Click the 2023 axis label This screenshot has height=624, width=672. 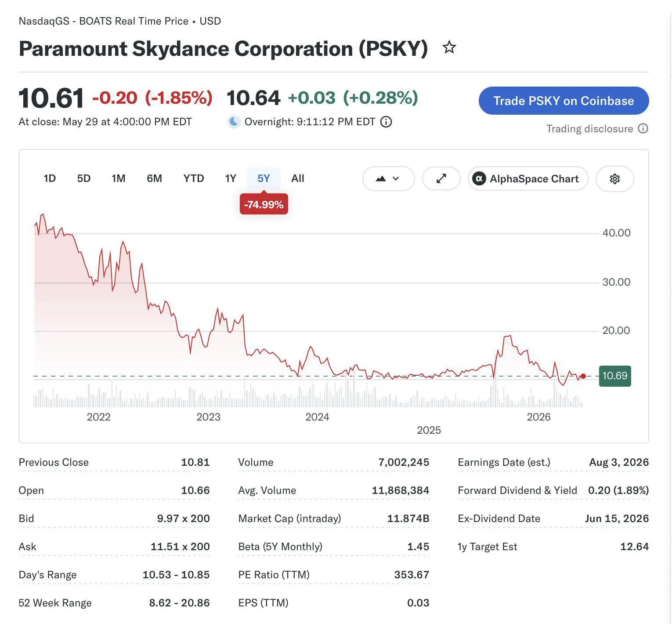[x=208, y=417]
